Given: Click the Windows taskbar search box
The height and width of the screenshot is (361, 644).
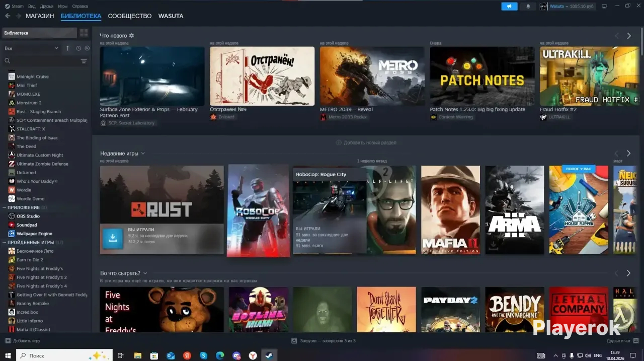Looking at the screenshot, I should pyautogui.click(x=64, y=355).
